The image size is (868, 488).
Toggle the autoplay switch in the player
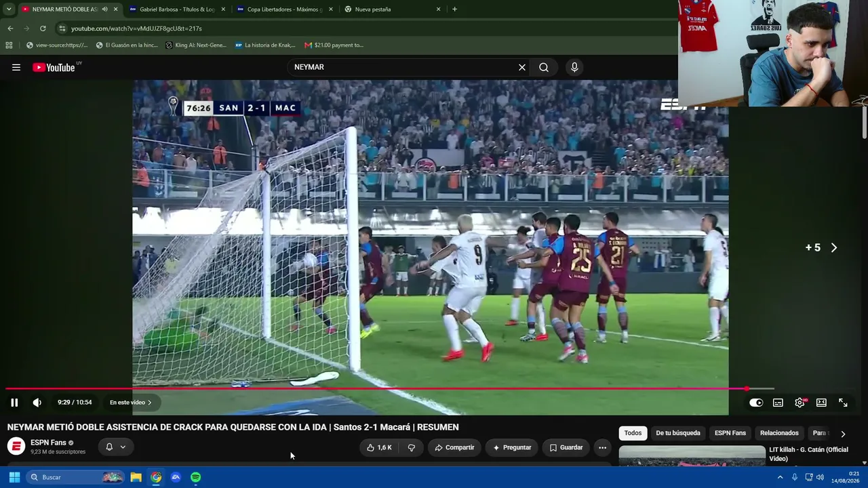pyautogui.click(x=756, y=403)
